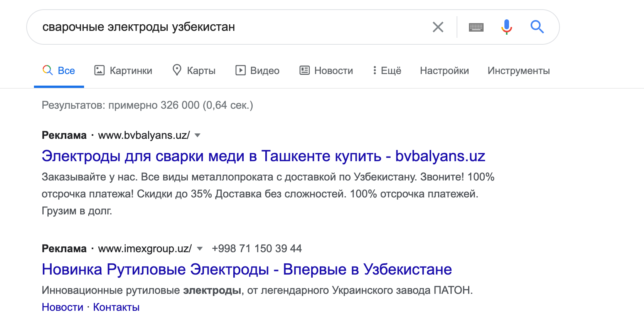Follow the Новости sitelink under imexgroup ad
Screen dimensions: 644x327
(62, 307)
